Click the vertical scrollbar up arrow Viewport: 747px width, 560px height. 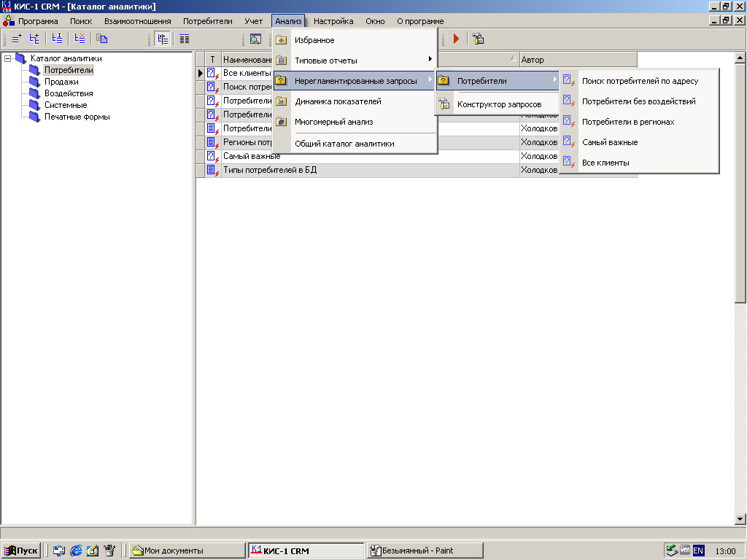tap(740, 58)
